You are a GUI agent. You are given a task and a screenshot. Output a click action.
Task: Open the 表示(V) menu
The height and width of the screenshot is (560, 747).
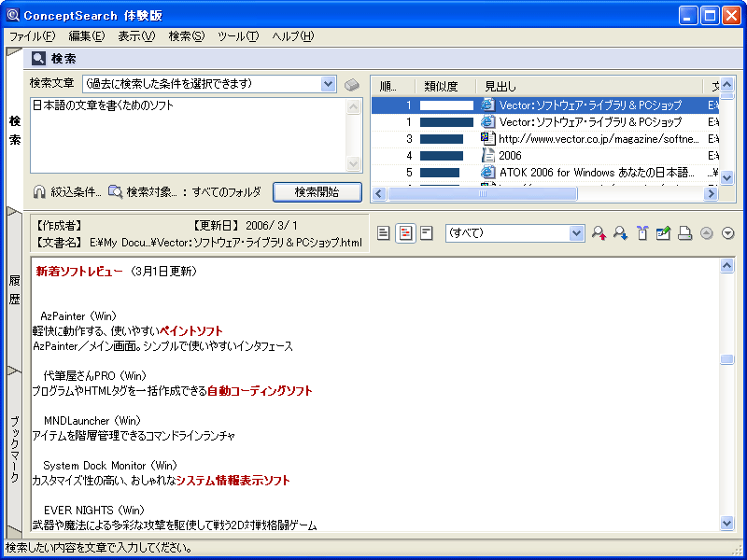136,36
